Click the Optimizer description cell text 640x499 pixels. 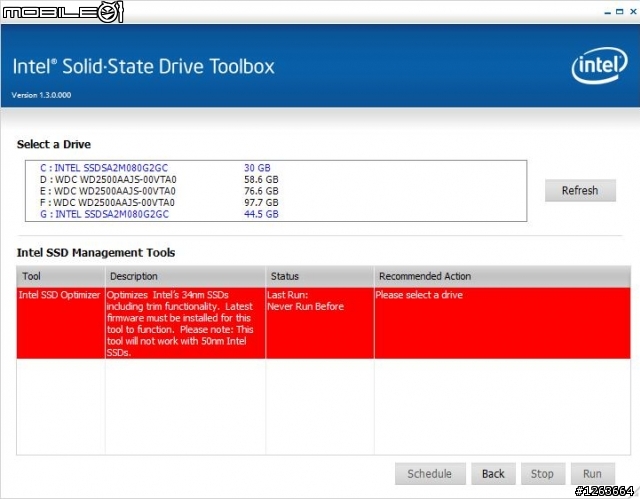click(x=180, y=324)
